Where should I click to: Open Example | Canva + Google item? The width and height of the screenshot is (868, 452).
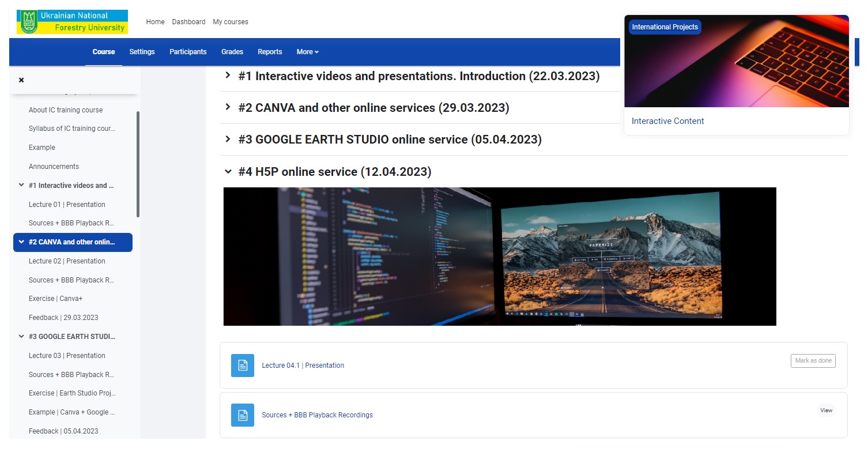coord(72,412)
